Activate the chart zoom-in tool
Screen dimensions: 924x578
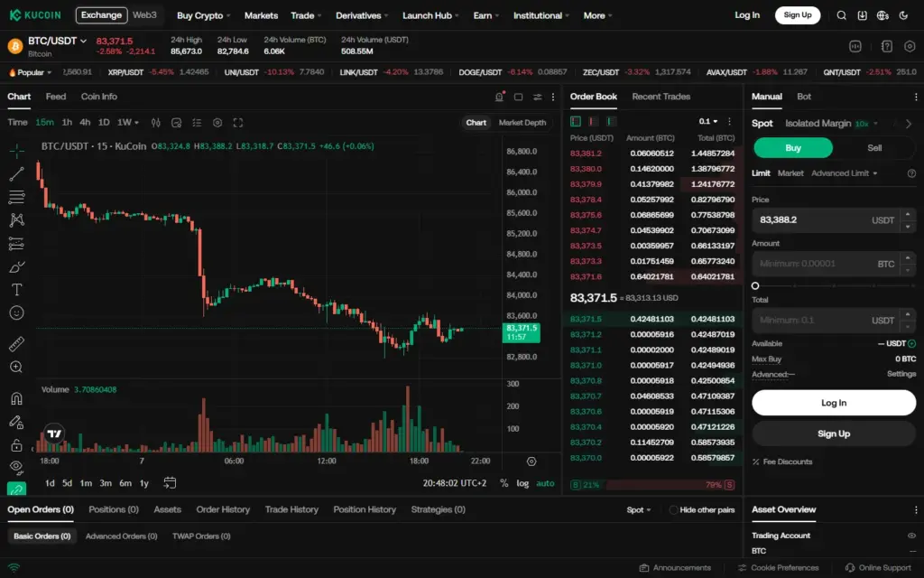click(16, 367)
